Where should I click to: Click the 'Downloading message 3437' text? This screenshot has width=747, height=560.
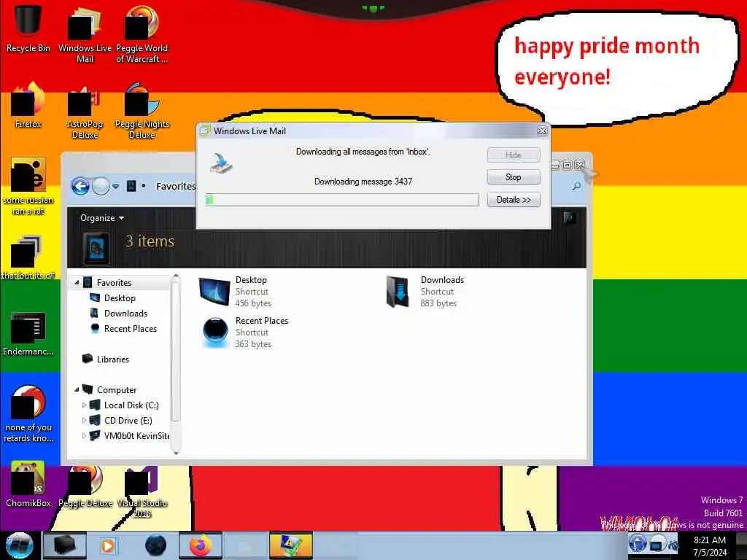click(x=363, y=182)
